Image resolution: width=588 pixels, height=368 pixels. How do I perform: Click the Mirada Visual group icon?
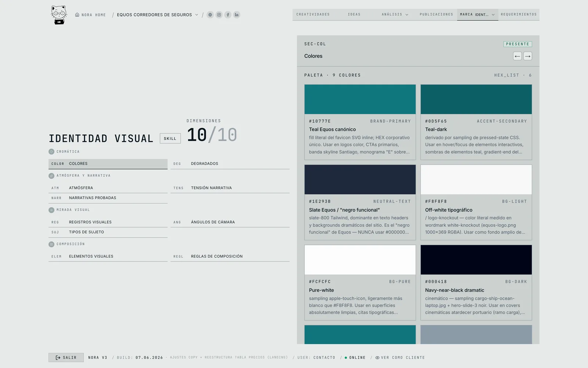coord(51,210)
